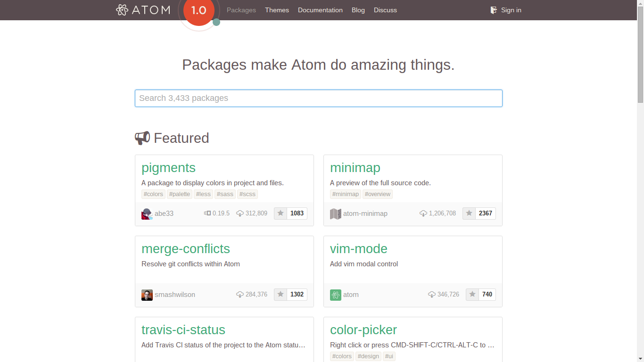Open the Blog nav item

358,10
